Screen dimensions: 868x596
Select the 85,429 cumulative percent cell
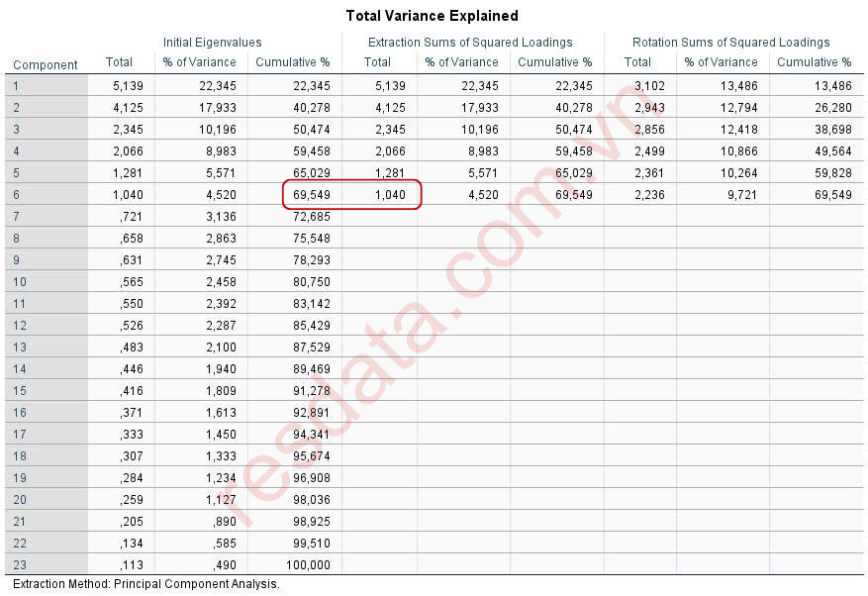pos(312,325)
